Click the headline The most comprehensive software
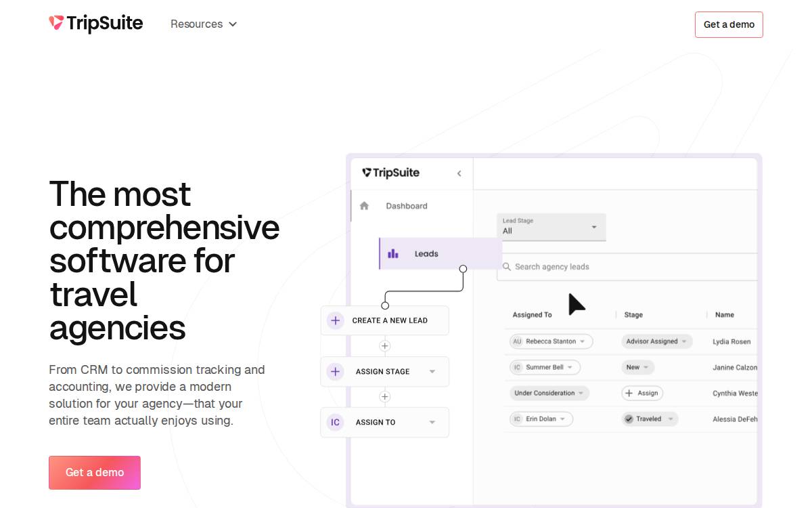The height and width of the screenshot is (508, 812). click(164, 261)
